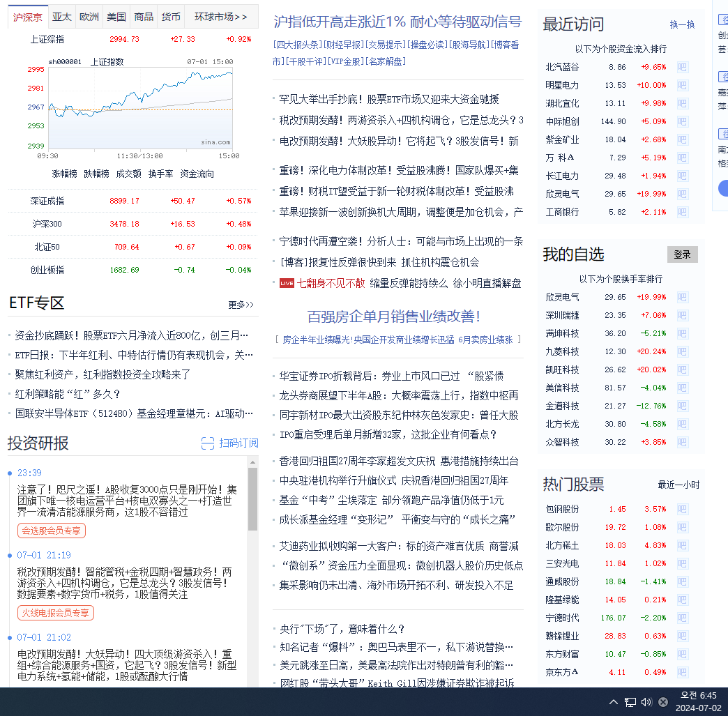Click the 吧 icon next to 金道科技
Viewport: 728px width, 716px height.
[682, 406]
